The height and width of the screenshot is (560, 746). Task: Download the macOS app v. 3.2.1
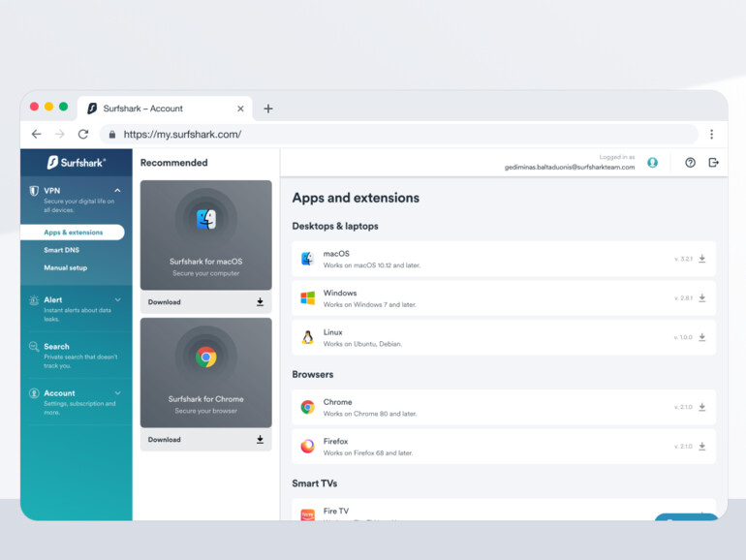coord(702,259)
